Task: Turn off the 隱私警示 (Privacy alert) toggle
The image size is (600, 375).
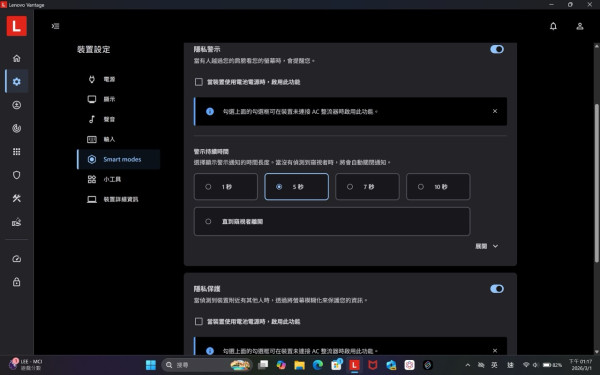Action: pos(497,49)
